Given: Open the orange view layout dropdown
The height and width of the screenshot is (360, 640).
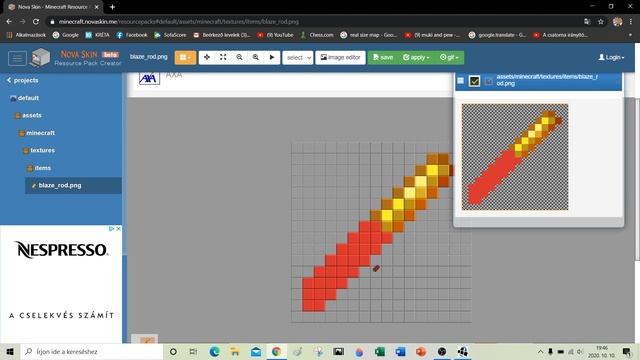Looking at the screenshot, I should point(185,58).
